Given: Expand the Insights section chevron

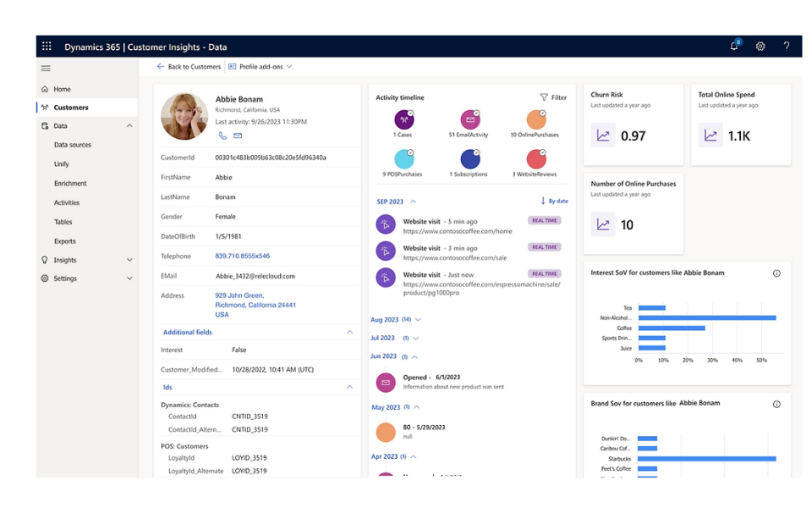Looking at the screenshot, I should (x=129, y=260).
